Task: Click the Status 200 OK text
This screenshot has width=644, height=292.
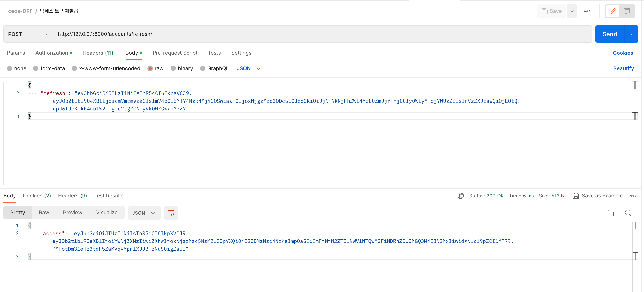Action: (x=486, y=196)
